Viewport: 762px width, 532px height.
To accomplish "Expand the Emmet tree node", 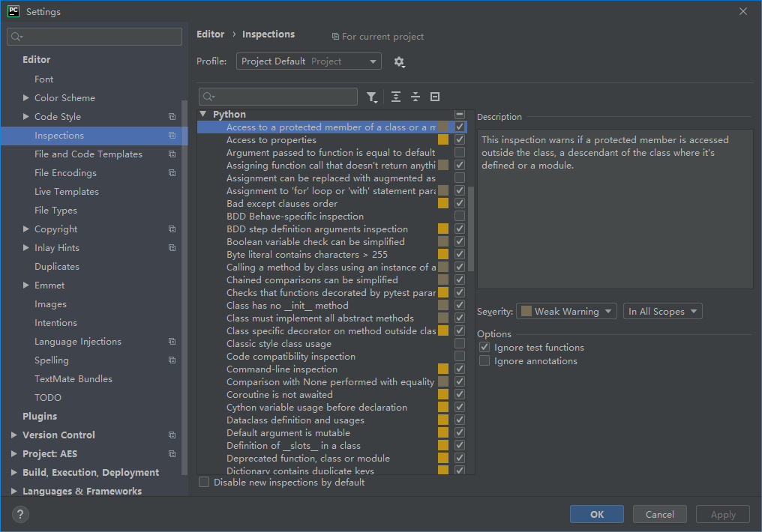I will [25, 285].
